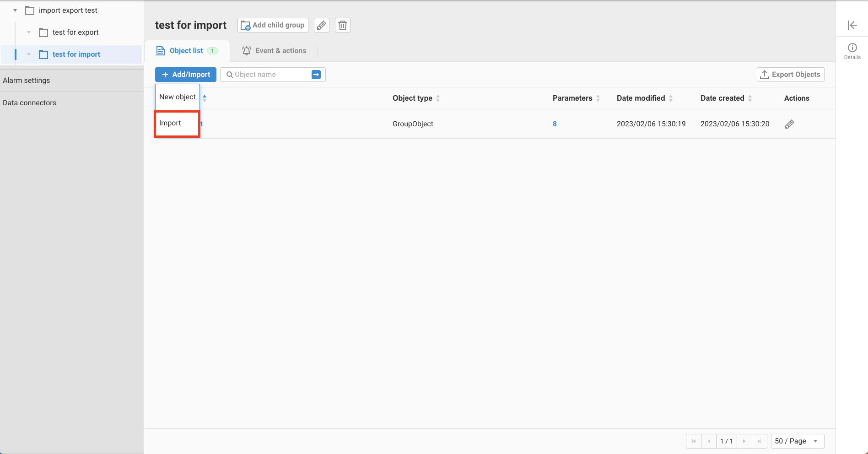868x454 pixels.
Task: Click the Export Objects button
Action: [790, 75]
